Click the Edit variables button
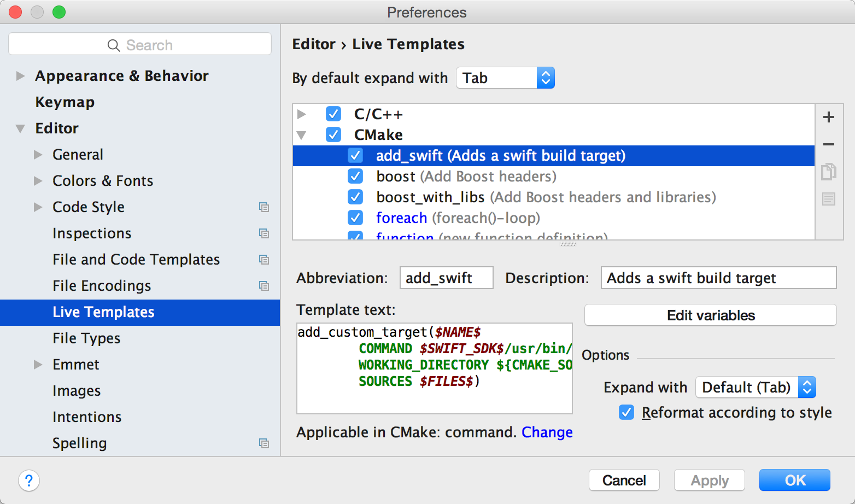Viewport: 855px width, 504px height. click(x=710, y=315)
